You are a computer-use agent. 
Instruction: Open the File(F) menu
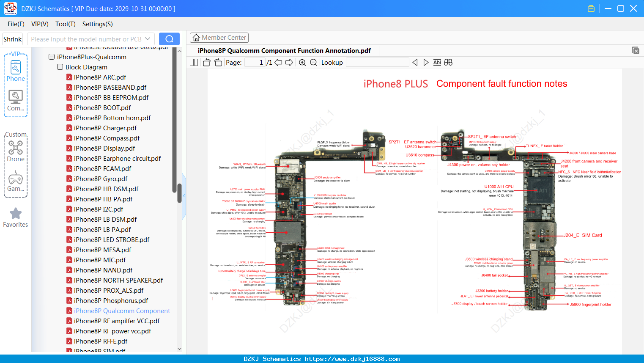[16, 24]
